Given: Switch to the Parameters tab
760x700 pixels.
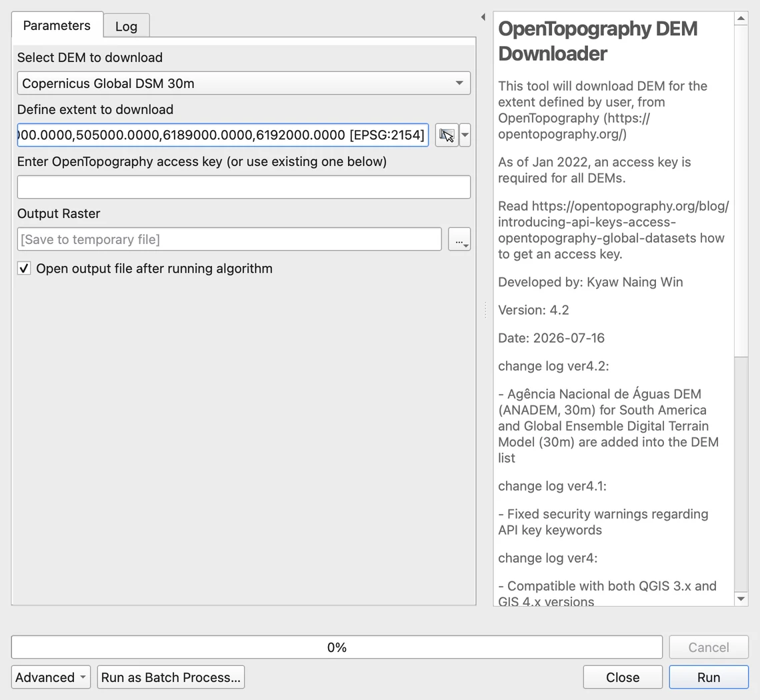Looking at the screenshot, I should tap(57, 25).
